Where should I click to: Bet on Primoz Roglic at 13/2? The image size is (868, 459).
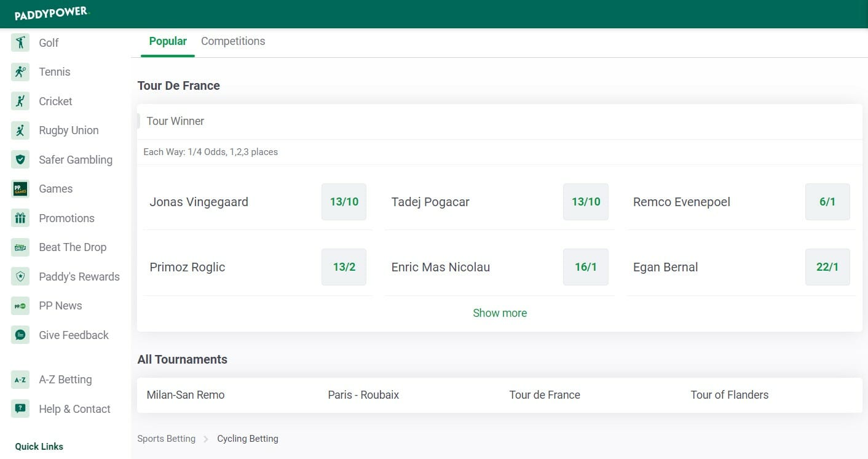pyautogui.click(x=344, y=267)
